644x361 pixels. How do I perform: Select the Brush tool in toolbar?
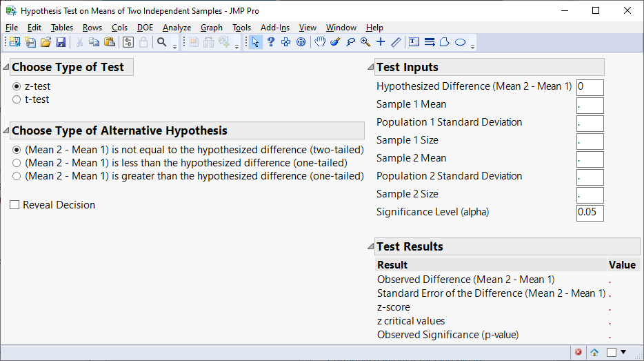point(335,42)
